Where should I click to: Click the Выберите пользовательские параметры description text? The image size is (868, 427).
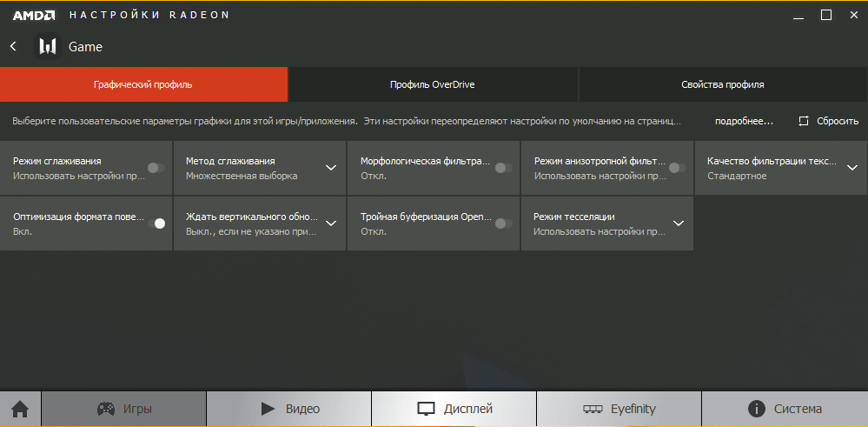coord(347,121)
